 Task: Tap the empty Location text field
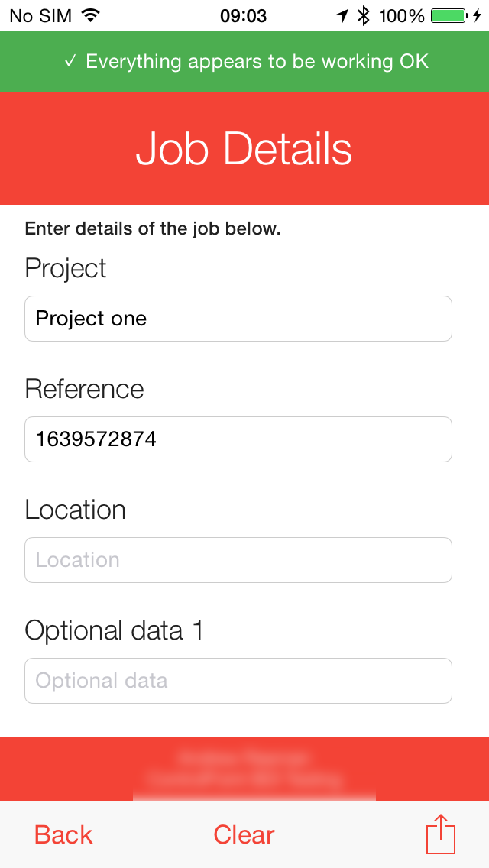point(238,560)
